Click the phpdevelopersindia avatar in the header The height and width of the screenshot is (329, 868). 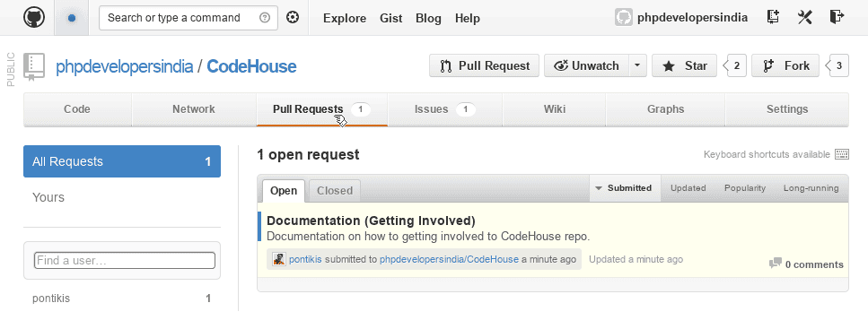(623, 18)
